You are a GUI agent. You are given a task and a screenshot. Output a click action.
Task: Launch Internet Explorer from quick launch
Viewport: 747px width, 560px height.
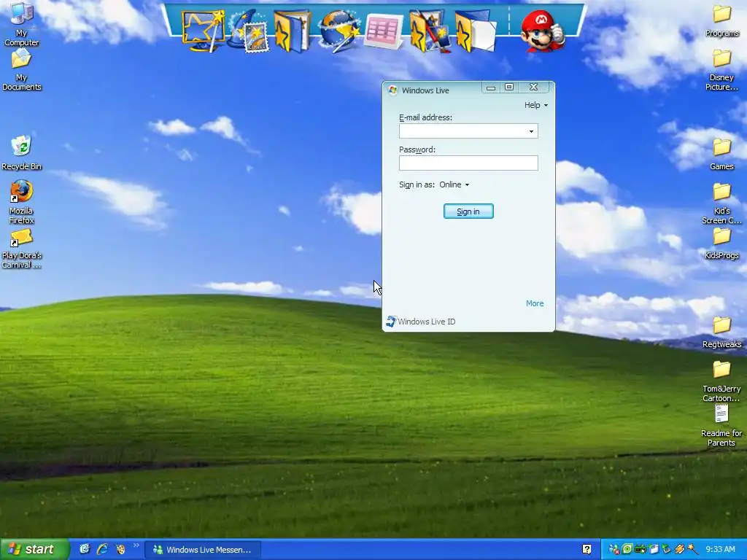coord(102,549)
